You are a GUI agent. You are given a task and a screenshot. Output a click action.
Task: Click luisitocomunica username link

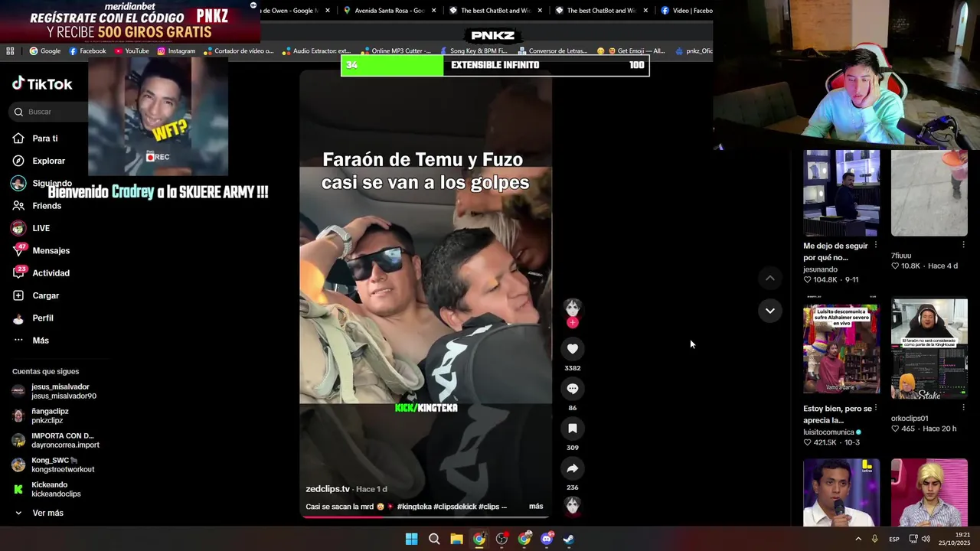[828, 432]
